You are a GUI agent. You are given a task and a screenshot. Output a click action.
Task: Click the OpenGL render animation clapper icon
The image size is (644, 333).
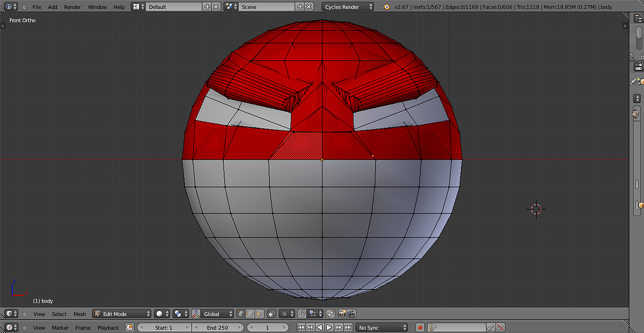coord(351,313)
